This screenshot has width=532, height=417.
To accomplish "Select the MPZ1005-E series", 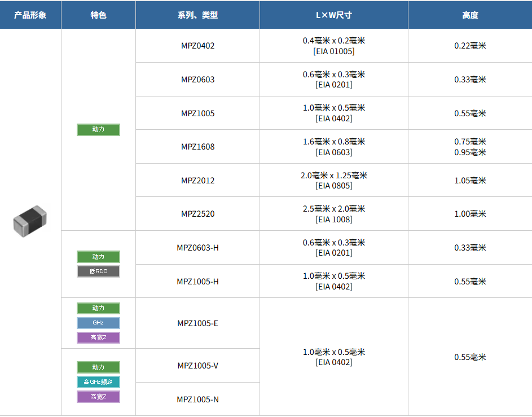I will pos(198,323).
